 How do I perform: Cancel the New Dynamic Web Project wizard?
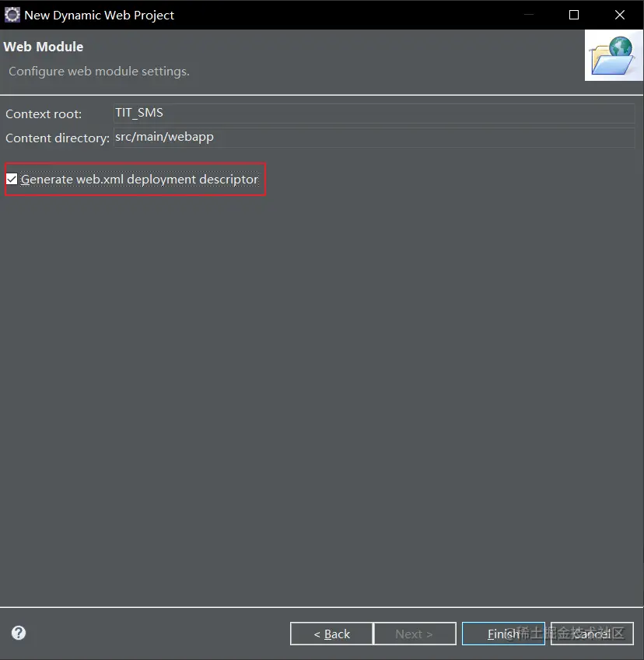(x=592, y=634)
